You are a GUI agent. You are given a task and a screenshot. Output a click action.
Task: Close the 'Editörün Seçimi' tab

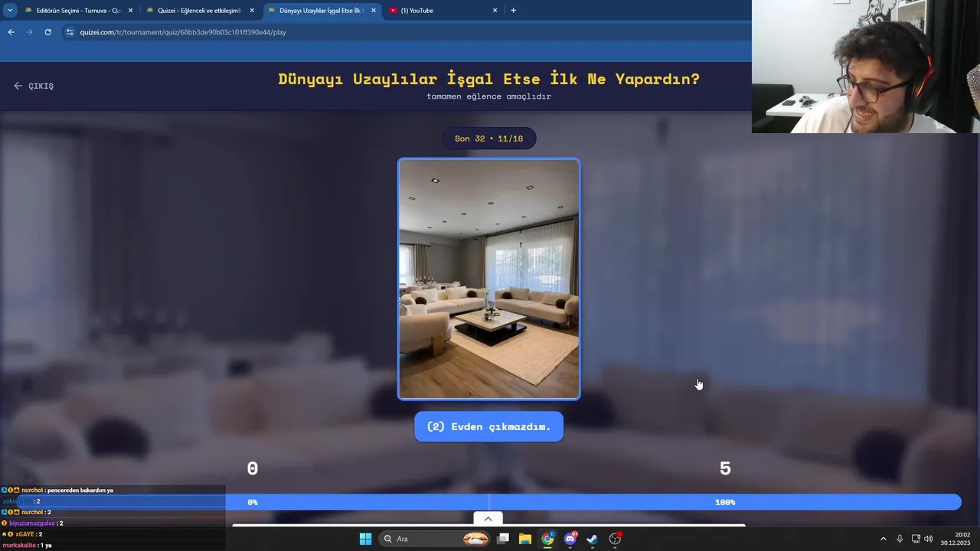130,11
